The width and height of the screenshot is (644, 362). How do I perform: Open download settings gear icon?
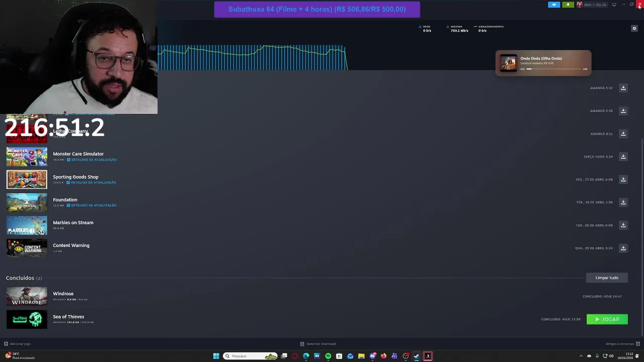(634, 28)
